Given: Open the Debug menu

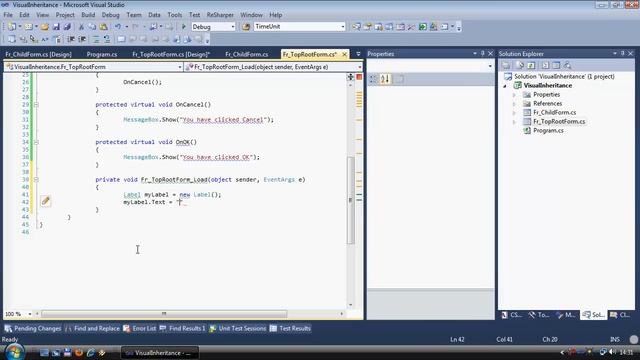Looking at the screenshot, I should [x=110, y=15].
